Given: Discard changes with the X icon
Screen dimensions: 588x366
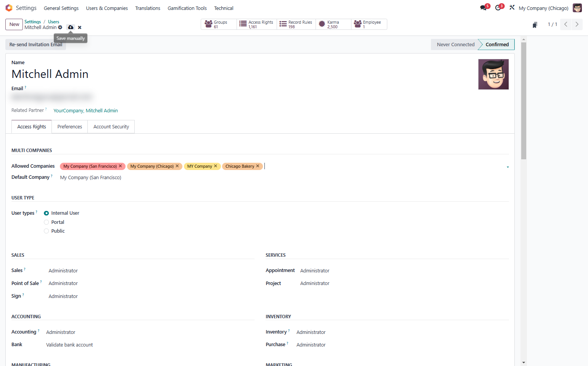Looking at the screenshot, I should tap(80, 28).
